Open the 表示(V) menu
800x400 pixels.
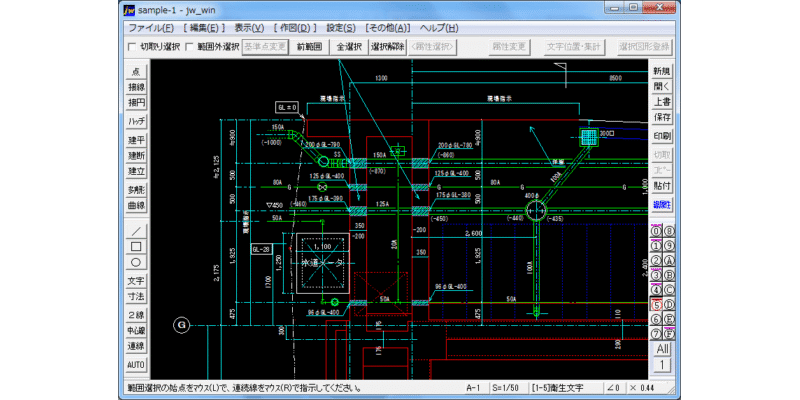[x=249, y=28]
